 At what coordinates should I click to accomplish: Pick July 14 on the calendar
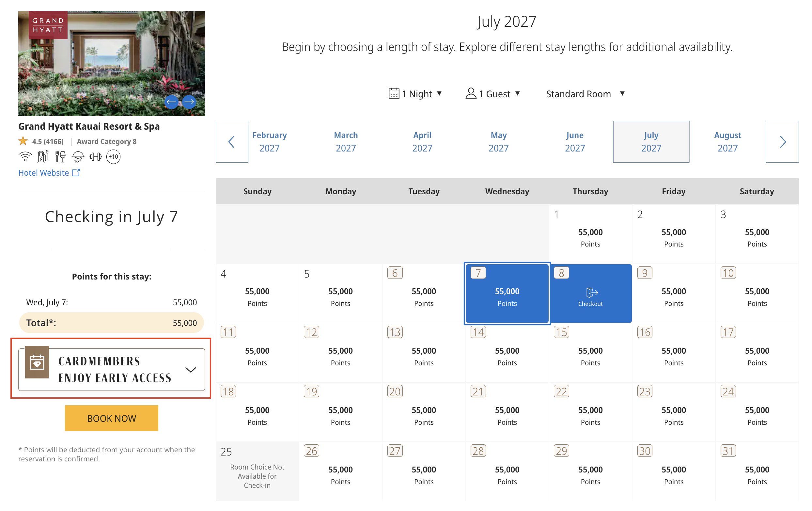pyautogui.click(x=507, y=352)
